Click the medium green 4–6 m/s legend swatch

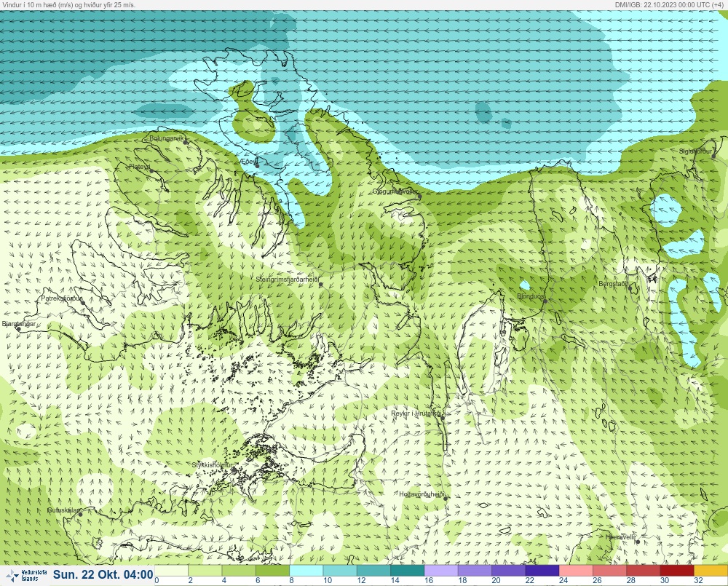point(239,571)
